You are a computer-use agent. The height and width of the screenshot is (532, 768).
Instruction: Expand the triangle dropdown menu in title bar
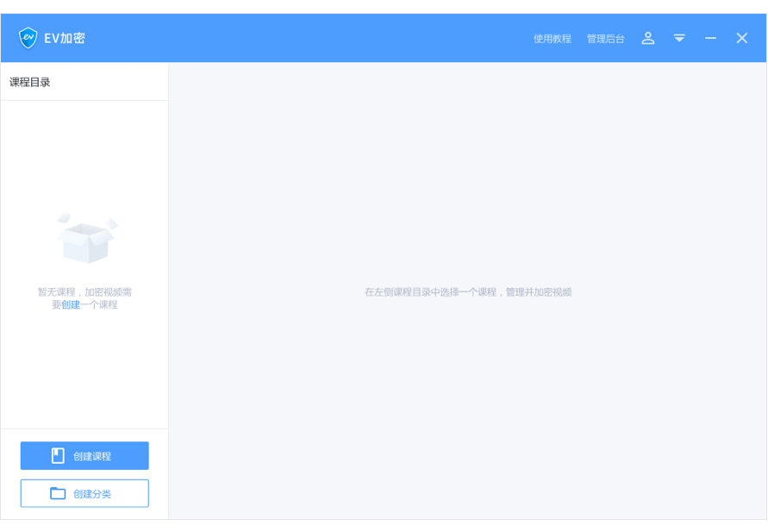679,38
